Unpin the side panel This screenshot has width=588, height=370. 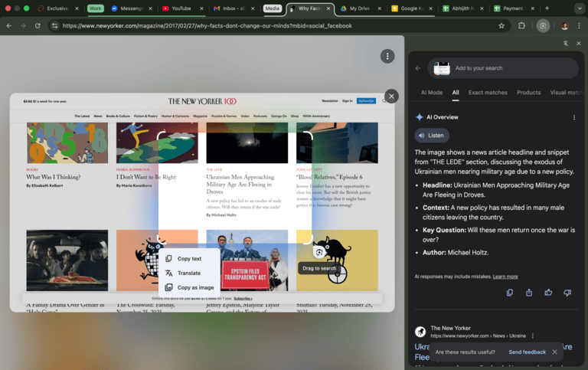click(x=566, y=44)
